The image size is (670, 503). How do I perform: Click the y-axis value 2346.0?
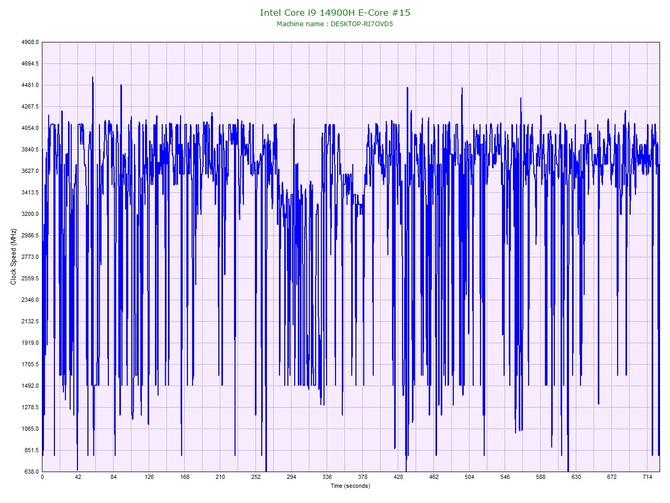point(30,300)
